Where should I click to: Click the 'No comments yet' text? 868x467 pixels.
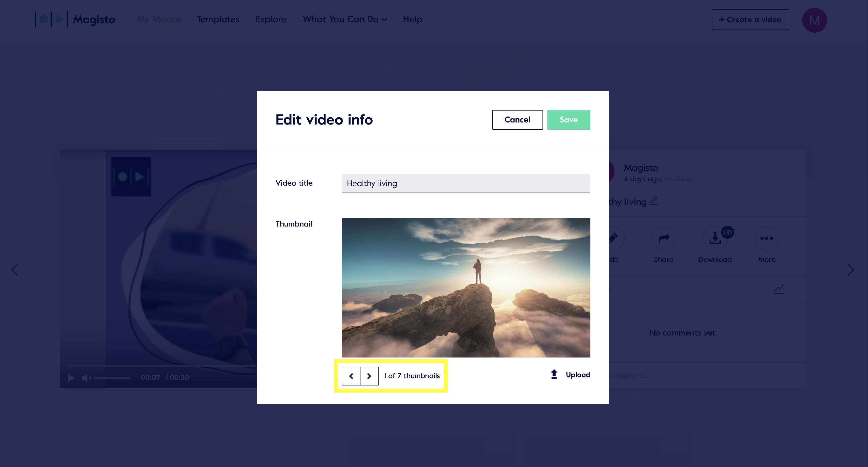pos(682,333)
